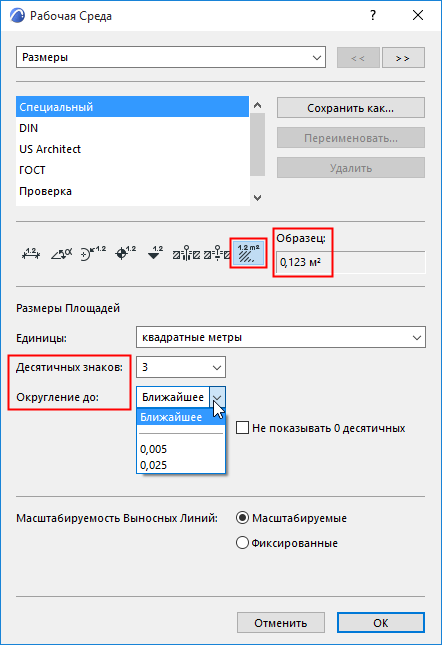Select the angle dimensions icon
The height and width of the screenshot is (645, 442).
point(61,254)
